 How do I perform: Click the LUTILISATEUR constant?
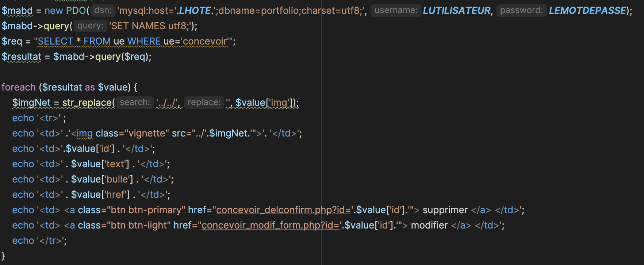pyautogui.click(x=457, y=11)
